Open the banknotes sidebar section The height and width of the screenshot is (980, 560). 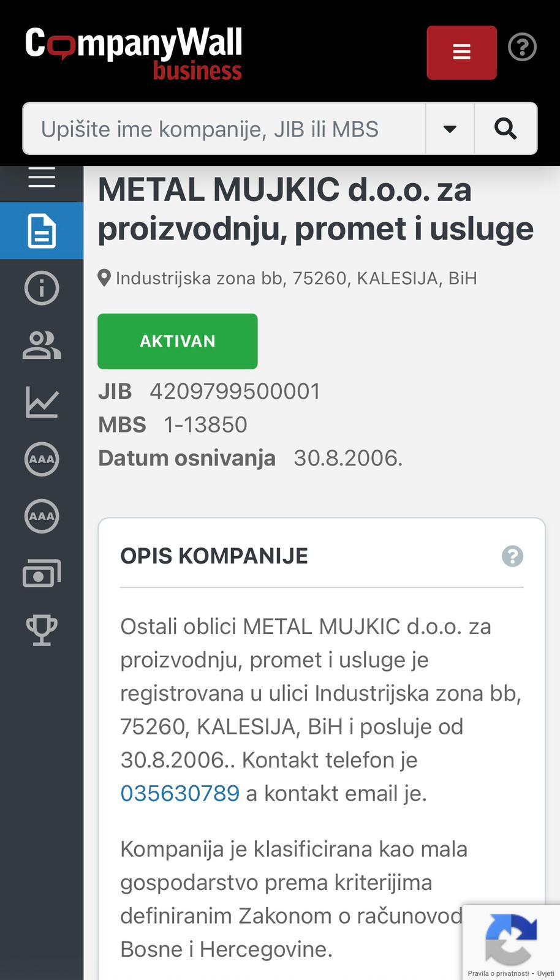point(42,573)
